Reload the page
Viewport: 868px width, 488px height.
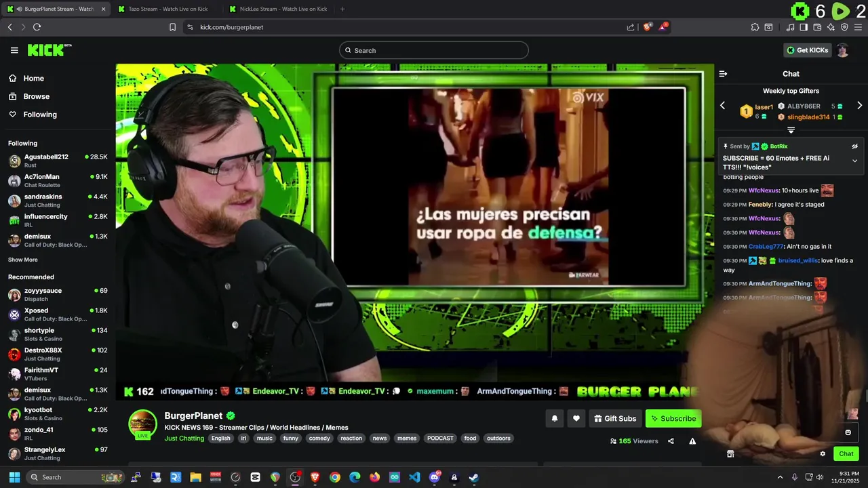[37, 27]
